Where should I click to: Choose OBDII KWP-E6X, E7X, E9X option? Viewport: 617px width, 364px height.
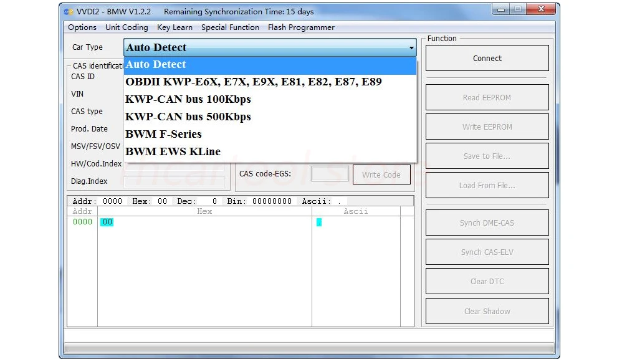click(x=270, y=82)
